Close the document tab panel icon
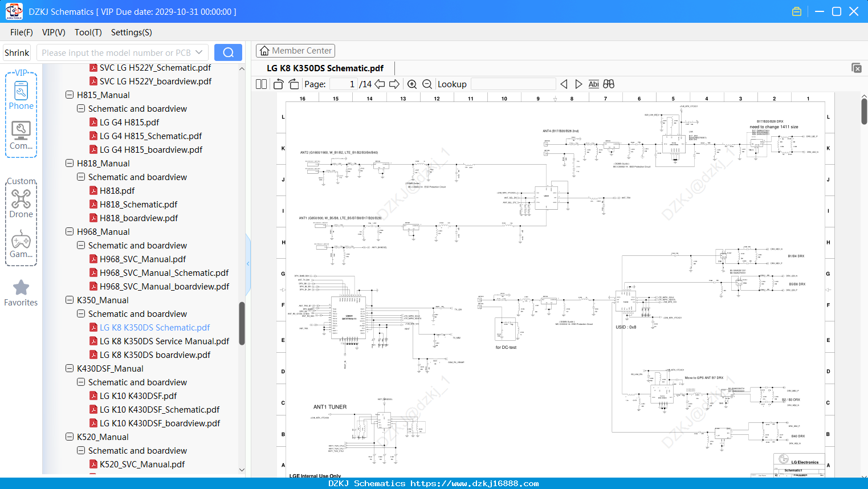 pos(857,68)
